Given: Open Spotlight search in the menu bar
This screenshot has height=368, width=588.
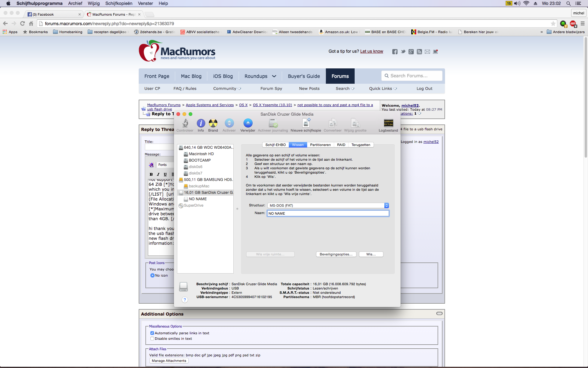Looking at the screenshot, I should (x=568, y=3).
